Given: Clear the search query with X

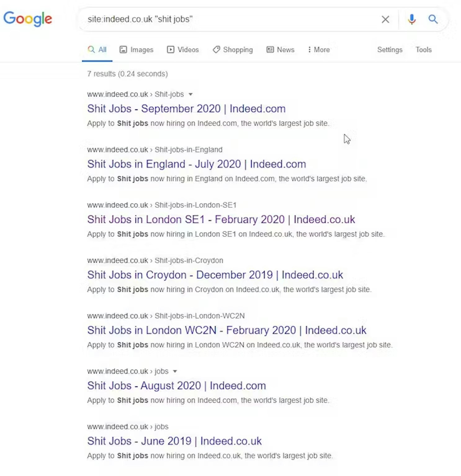Looking at the screenshot, I should pos(385,19).
